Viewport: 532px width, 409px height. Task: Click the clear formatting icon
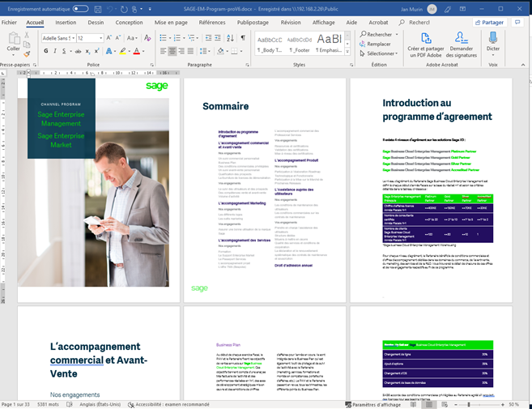[x=147, y=38]
